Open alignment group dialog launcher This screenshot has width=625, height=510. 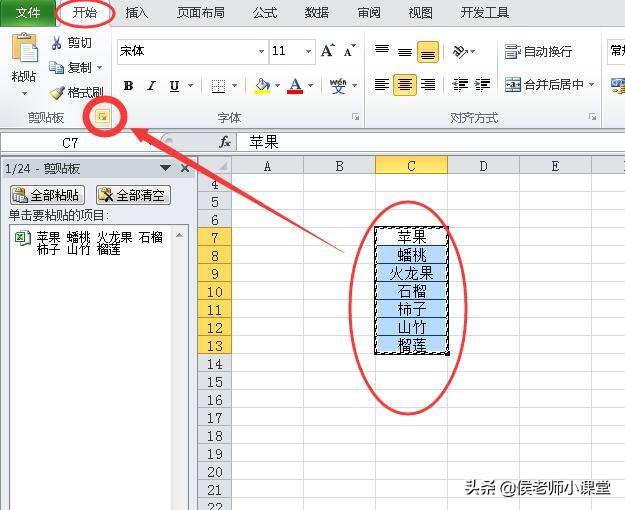[x=592, y=117]
